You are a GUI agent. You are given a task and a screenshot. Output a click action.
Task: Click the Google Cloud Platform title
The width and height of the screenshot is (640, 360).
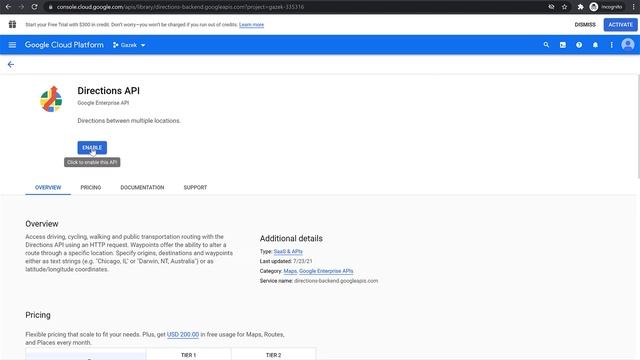(64, 45)
